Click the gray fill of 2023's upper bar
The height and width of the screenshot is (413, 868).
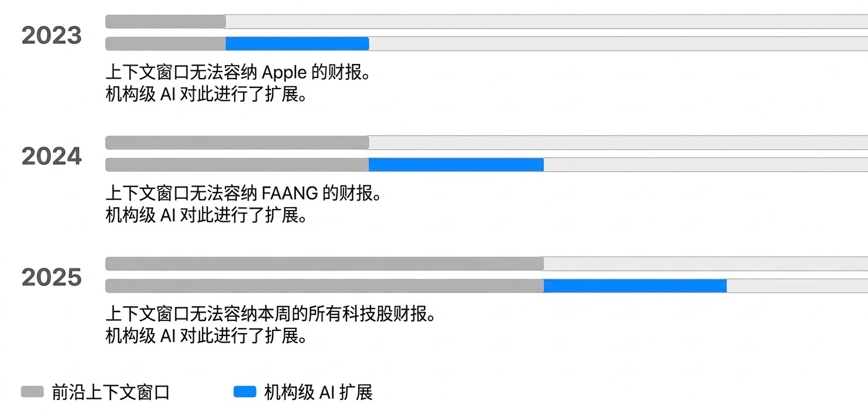tap(166, 22)
